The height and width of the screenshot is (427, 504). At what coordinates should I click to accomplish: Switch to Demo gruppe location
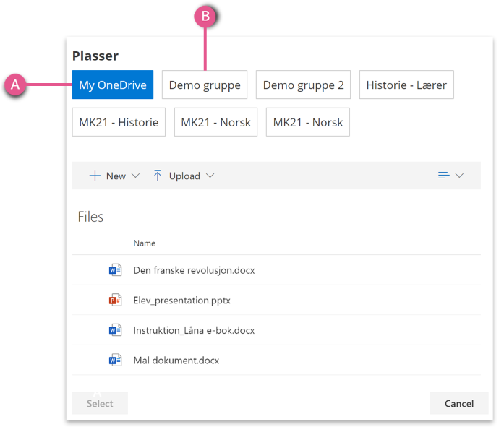click(205, 85)
